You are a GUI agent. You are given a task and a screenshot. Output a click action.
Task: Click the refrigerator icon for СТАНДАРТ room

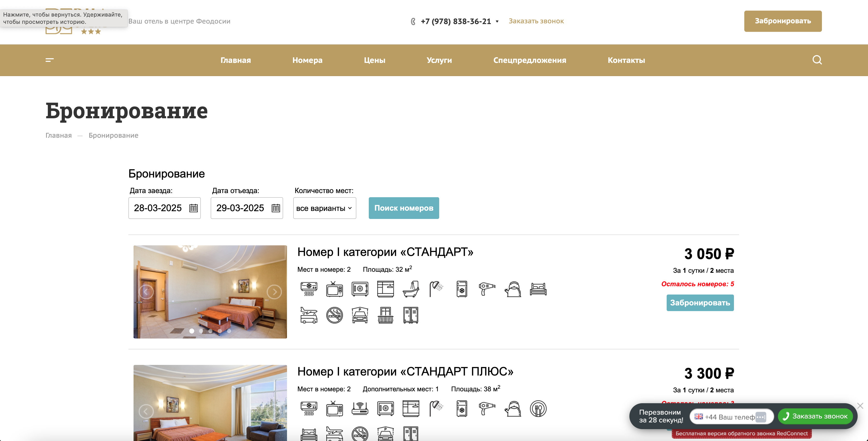(x=462, y=289)
